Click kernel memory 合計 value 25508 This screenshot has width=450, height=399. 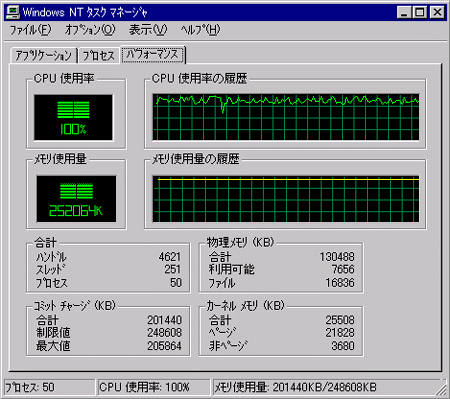(x=340, y=320)
